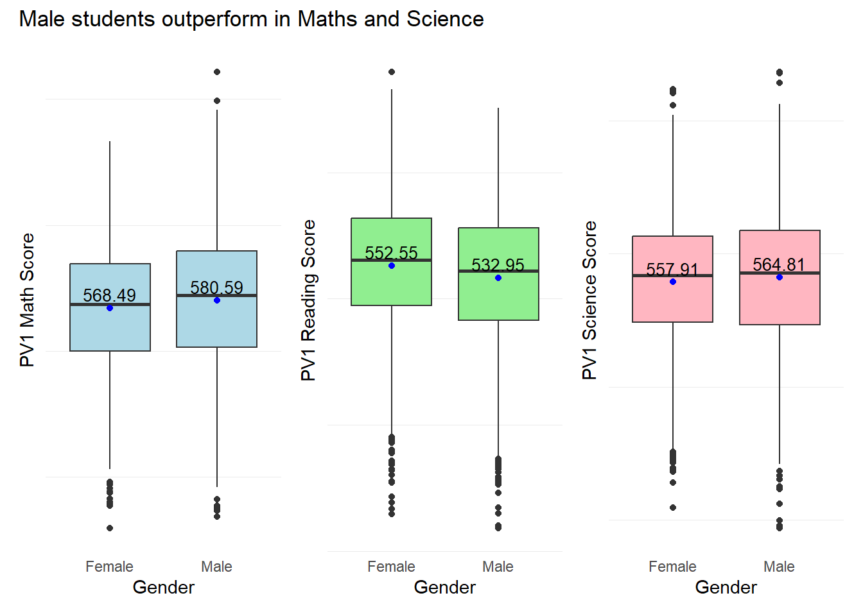Click the chart title about male students
Screen dimensions: 863x616
pyautogui.click(x=251, y=19)
